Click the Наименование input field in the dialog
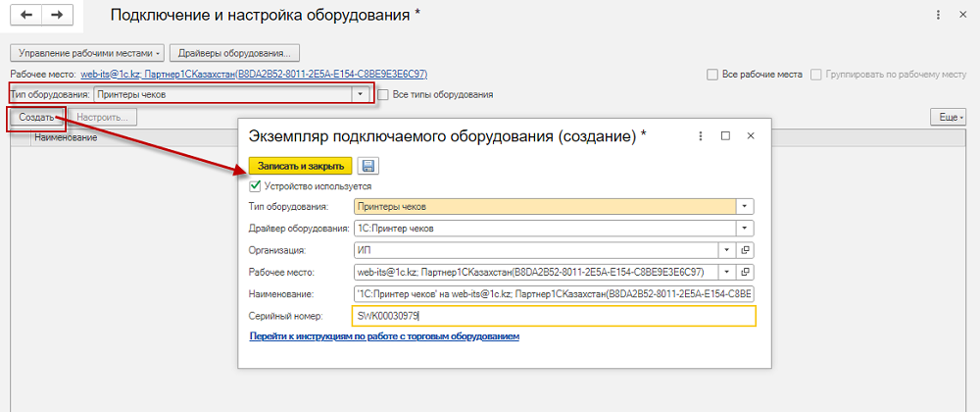980x412 pixels. pos(554,294)
